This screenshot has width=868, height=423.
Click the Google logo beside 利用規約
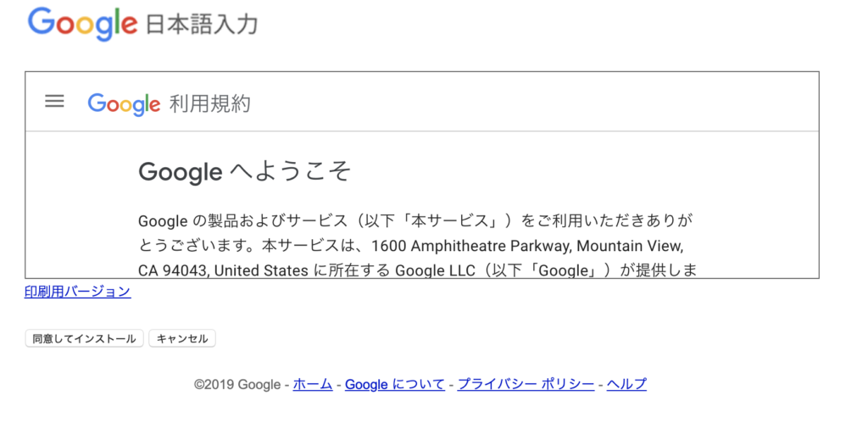tap(124, 104)
